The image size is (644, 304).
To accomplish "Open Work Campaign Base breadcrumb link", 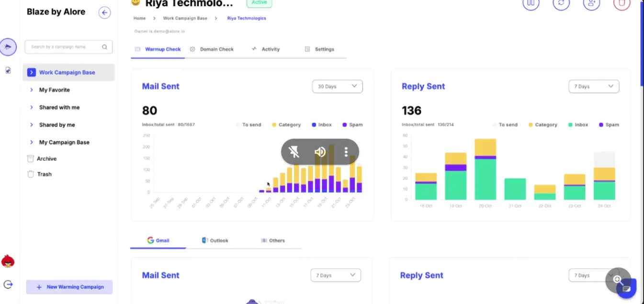I will tap(185, 18).
